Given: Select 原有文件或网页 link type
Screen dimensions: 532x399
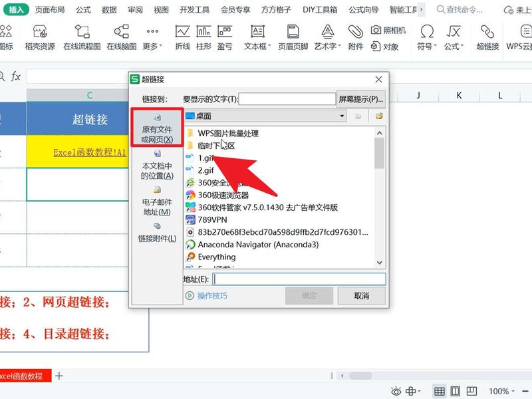Looking at the screenshot, I should tap(157, 128).
